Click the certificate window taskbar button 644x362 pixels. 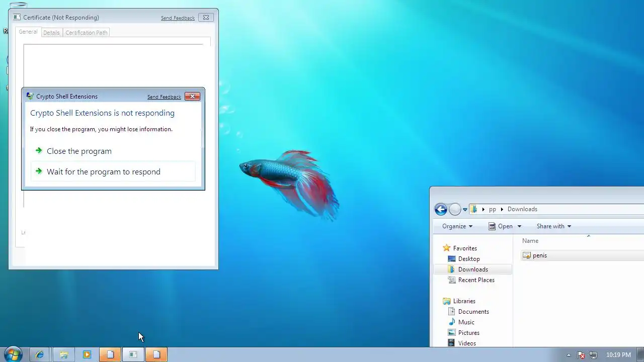(133, 354)
